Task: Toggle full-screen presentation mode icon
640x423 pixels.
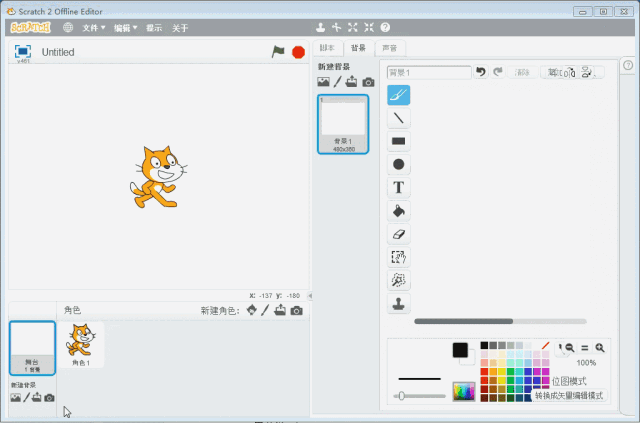Action: click(23, 51)
